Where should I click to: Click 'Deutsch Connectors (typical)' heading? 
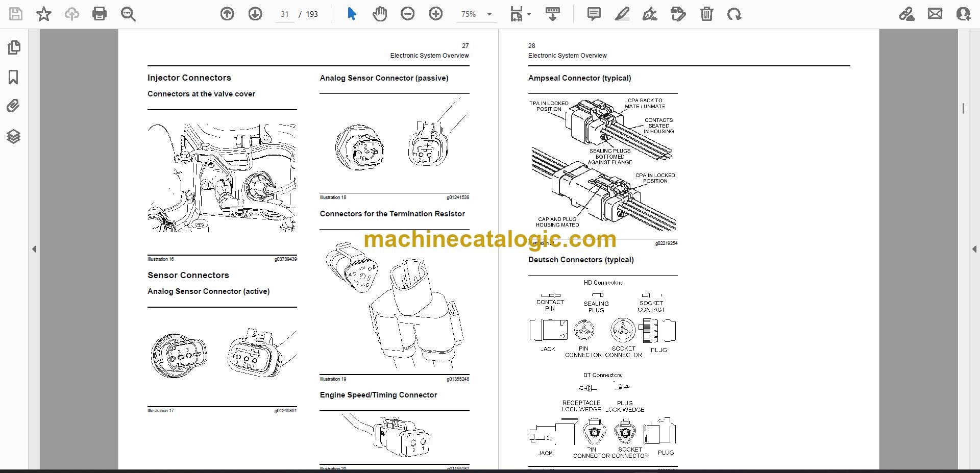pos(581,260)
